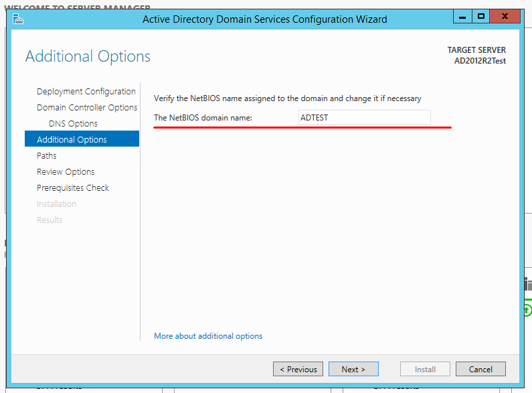Cancel the configuration wizard

click(480, 369)
